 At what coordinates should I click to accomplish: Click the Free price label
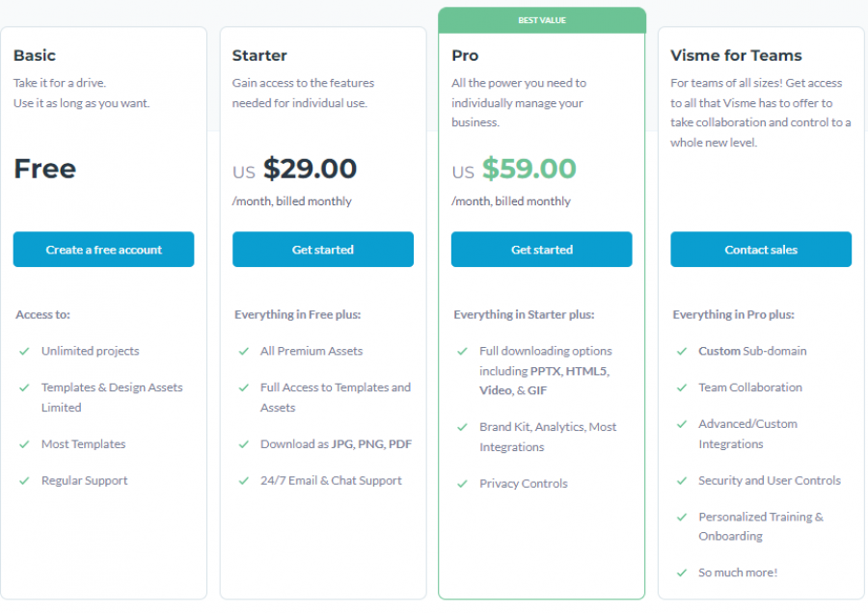[44, 169]
